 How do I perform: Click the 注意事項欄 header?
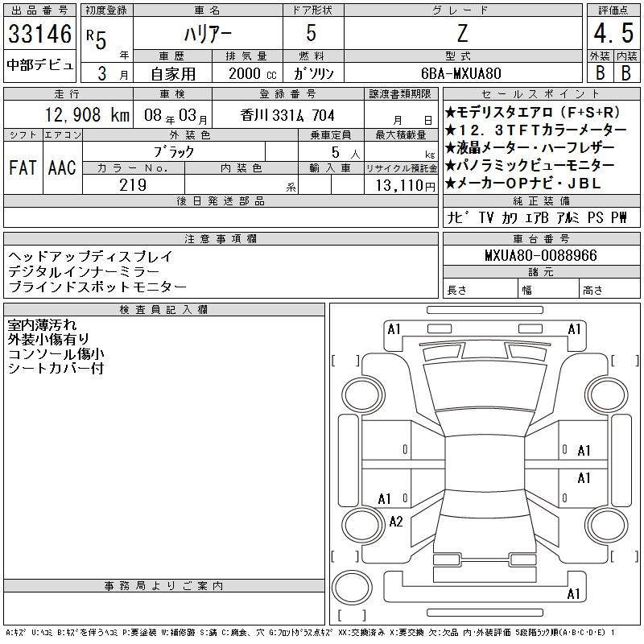[221, 239]
